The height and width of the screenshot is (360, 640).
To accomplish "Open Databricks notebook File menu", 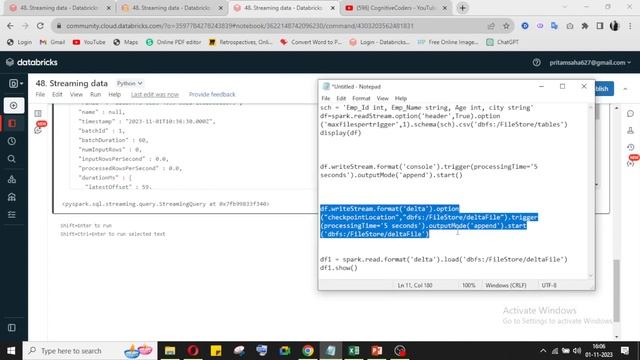I will pos(40,94).
